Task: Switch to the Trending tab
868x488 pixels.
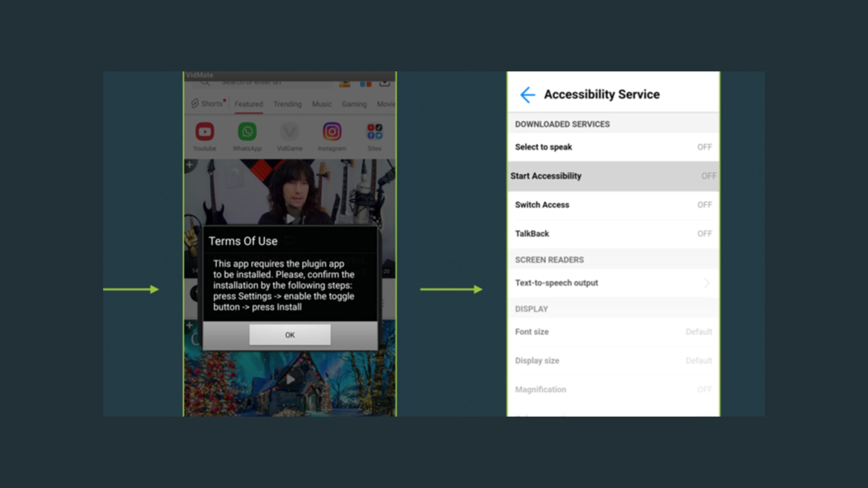Action: point(288,104)
